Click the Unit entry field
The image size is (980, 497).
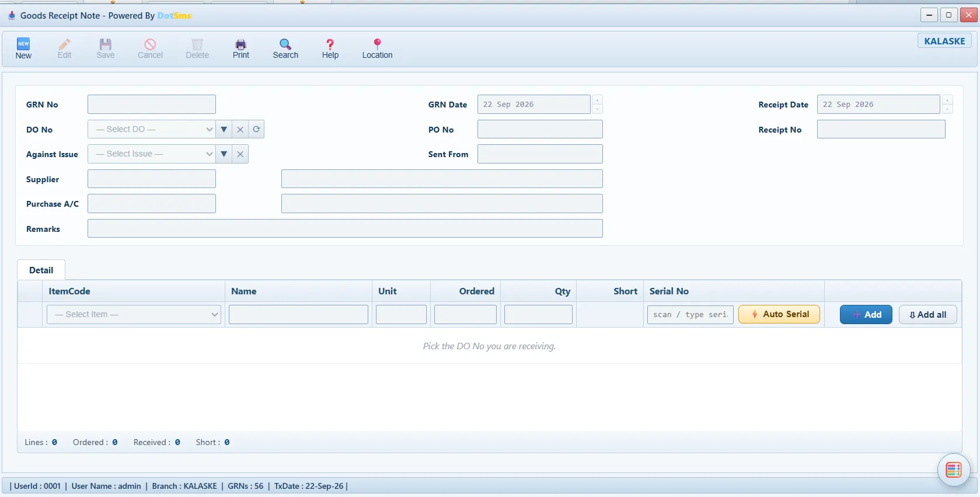(401, 314)
